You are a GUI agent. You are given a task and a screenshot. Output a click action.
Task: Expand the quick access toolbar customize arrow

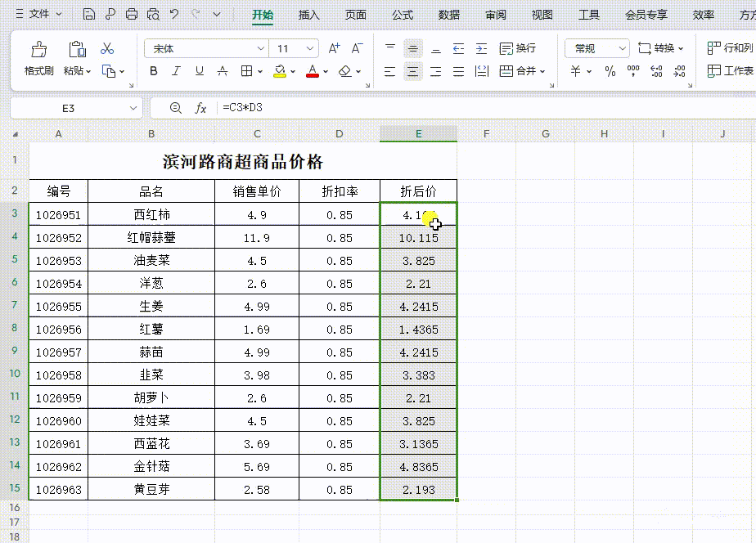pos(217,14)
